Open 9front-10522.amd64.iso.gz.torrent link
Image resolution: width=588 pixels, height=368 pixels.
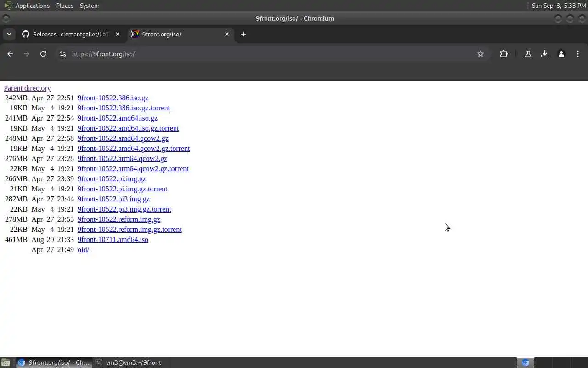tap(128, 128)
